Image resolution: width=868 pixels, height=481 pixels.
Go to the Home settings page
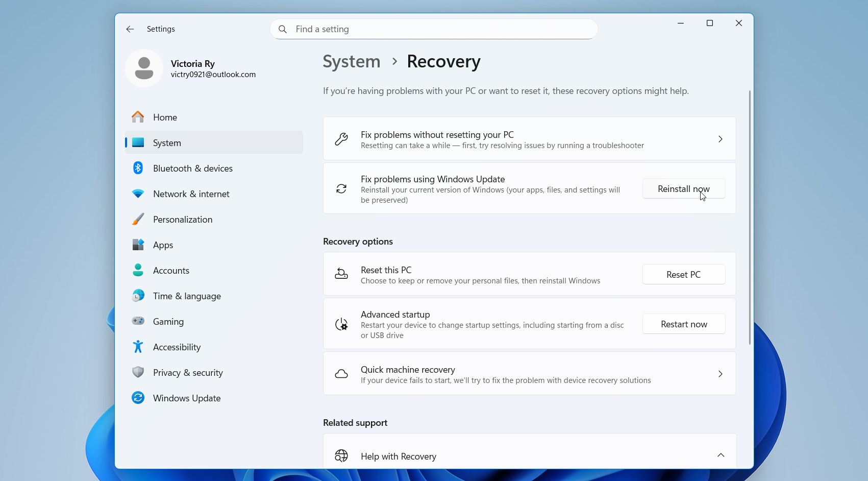point(165,117)
